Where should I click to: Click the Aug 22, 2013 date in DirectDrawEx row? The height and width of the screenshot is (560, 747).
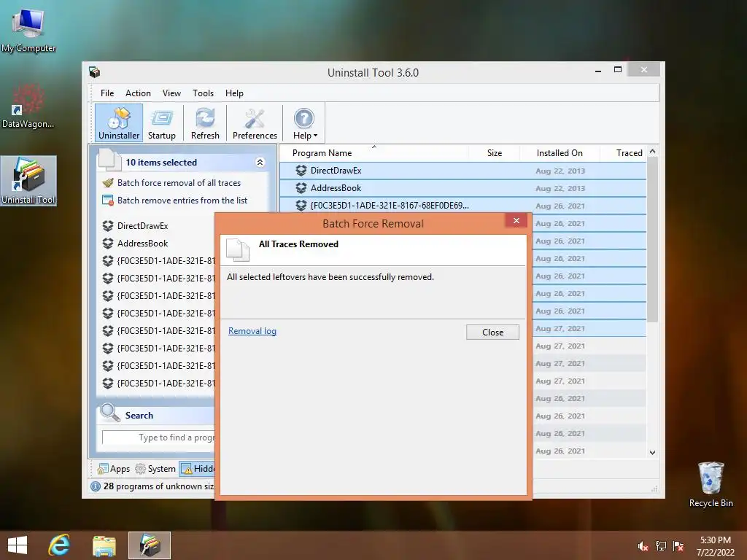coord(560,171)
